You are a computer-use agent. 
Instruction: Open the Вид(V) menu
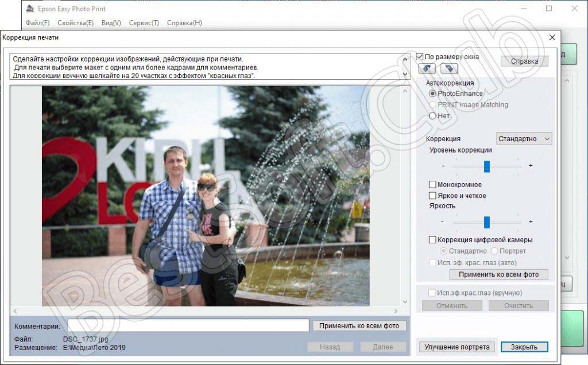(x=111, y=23)
